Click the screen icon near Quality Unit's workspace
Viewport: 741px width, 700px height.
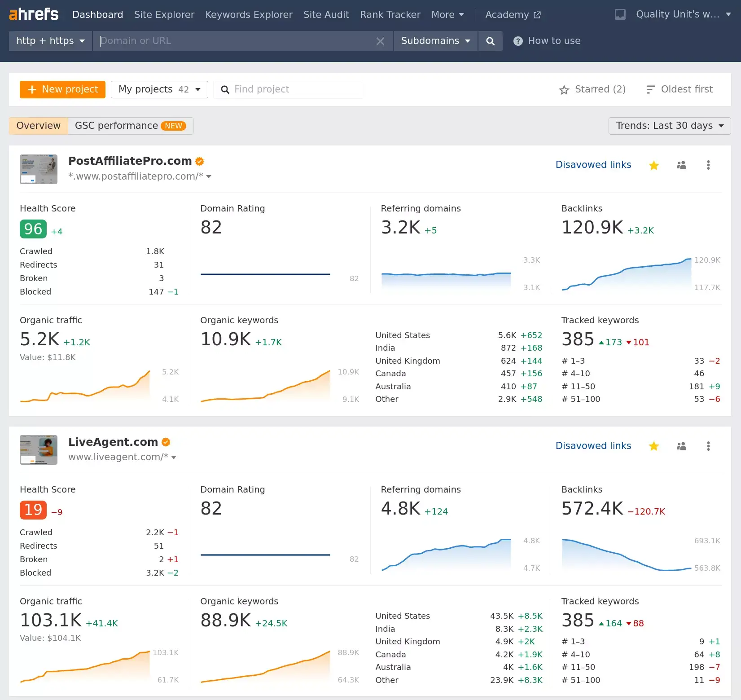pos(620,14)
